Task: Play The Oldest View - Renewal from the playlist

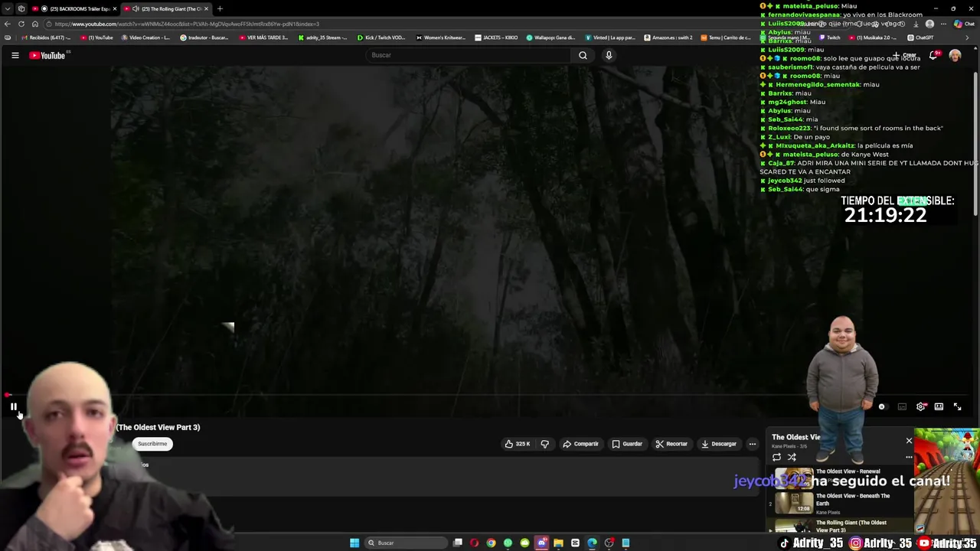Action: [841, 478]
